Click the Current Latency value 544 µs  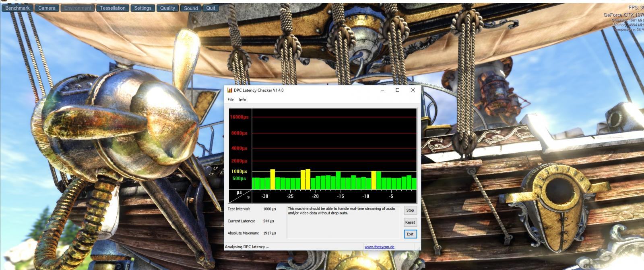(268, 221)
